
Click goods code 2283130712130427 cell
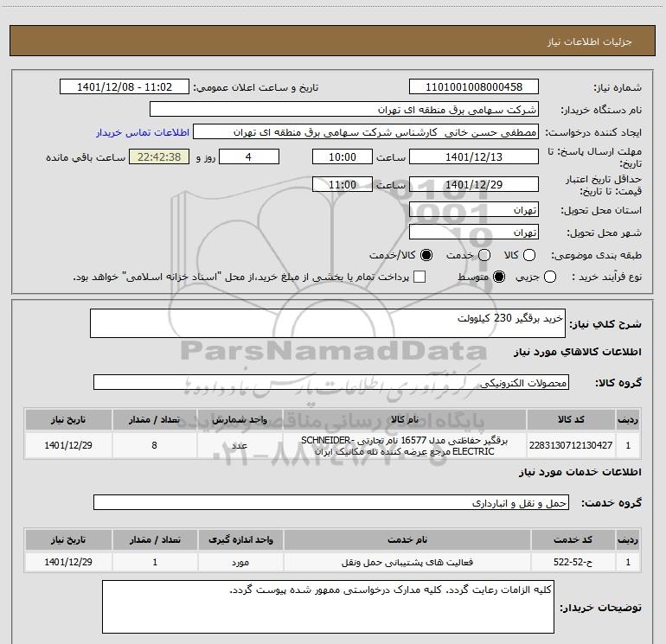571,445
